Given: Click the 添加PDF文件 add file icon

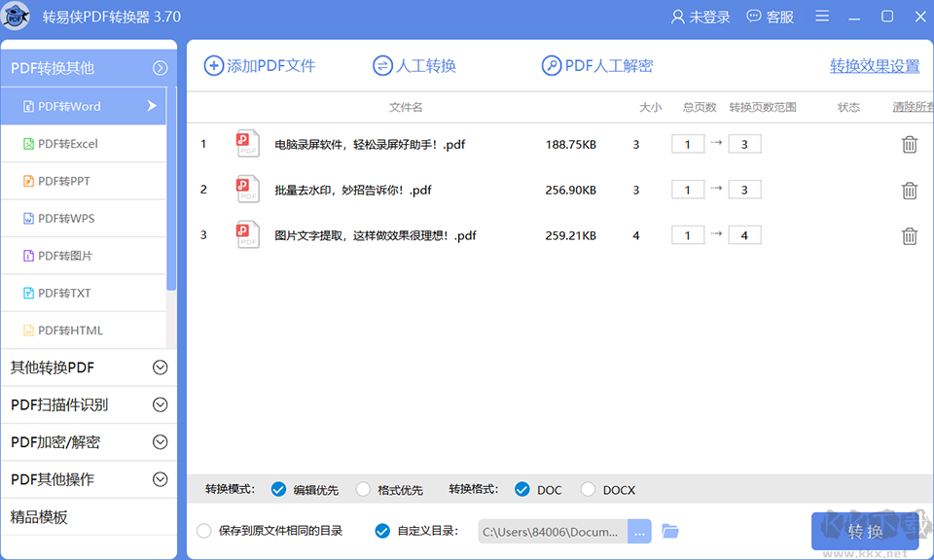Looking at the screenshot, I should [x=216, y=65].
